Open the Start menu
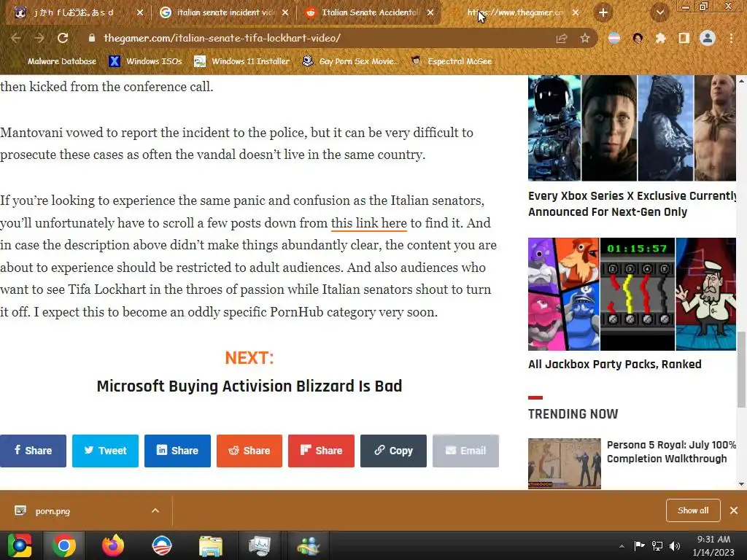747x560 pixels. pyautogui.click(x=20, y=545)
